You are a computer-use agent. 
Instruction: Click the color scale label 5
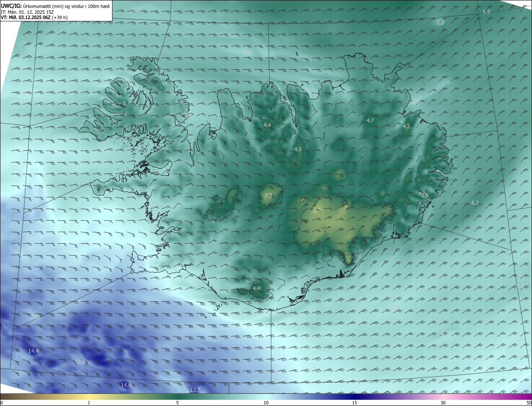pyautogui.click(x=177, y=403)
